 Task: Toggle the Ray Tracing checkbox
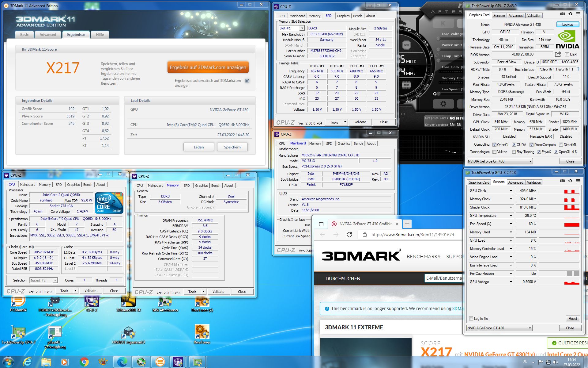coord(514,152)
